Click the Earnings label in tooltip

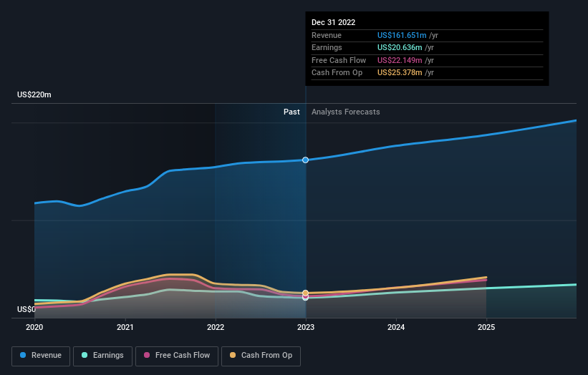pos(327,47)
